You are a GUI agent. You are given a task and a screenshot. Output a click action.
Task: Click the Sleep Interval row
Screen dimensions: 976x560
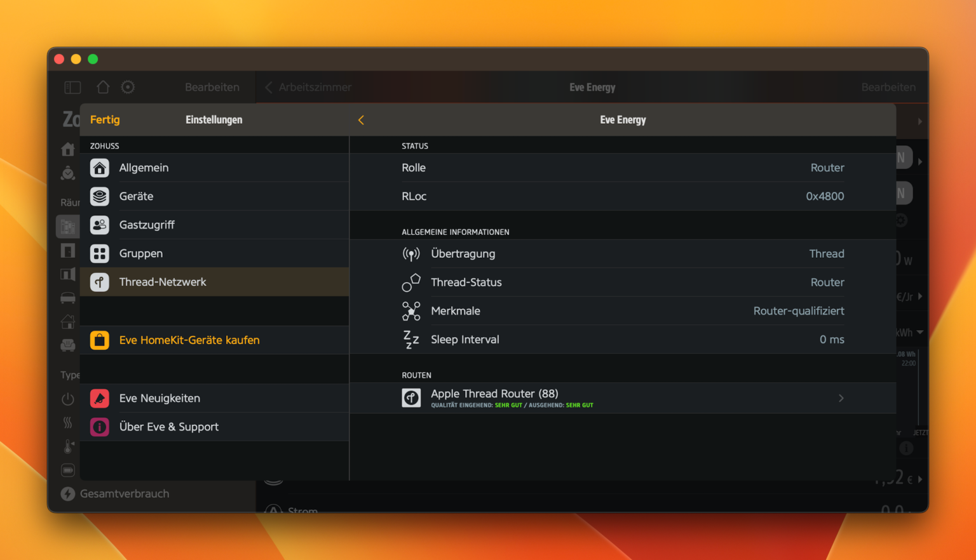click(623, 340)
